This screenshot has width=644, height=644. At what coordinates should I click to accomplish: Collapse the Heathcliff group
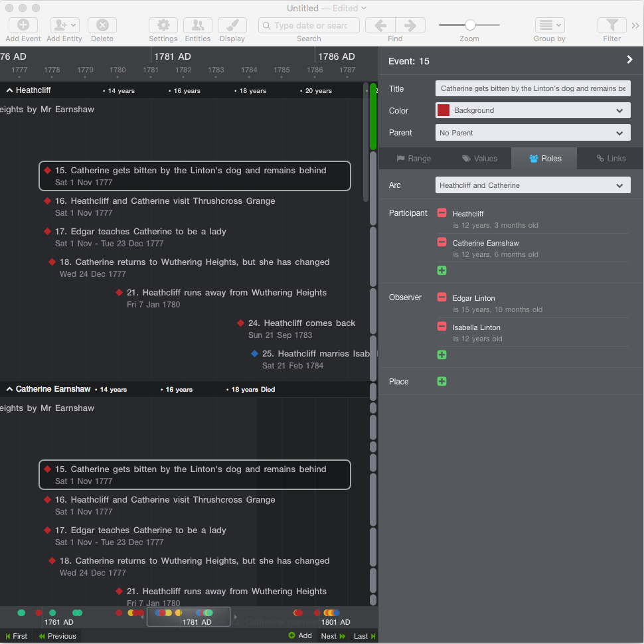[x=10, y=90]
